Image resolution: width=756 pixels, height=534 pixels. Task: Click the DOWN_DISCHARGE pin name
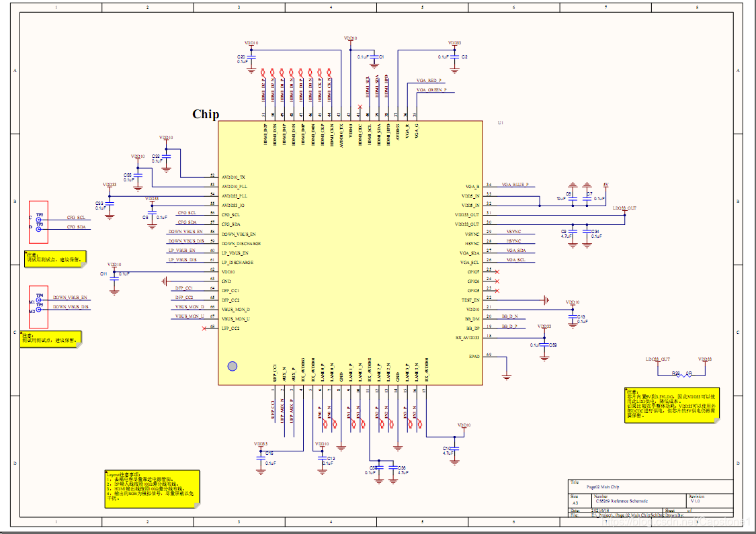241,244
